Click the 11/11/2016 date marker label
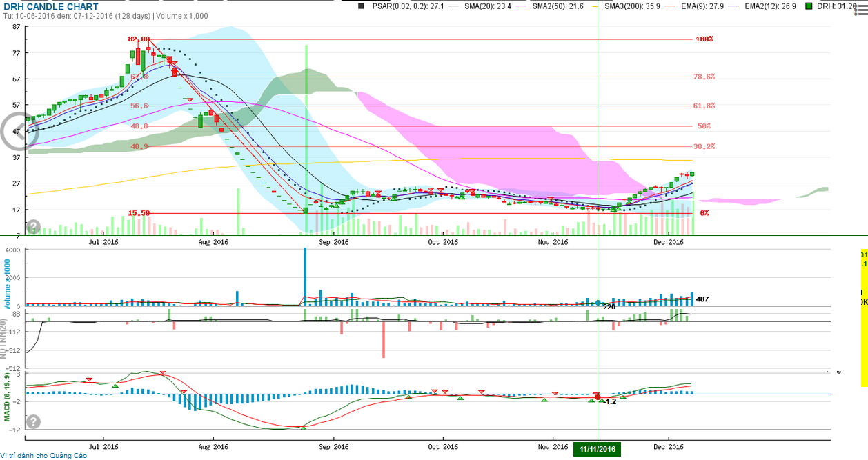 click(598, 449)
